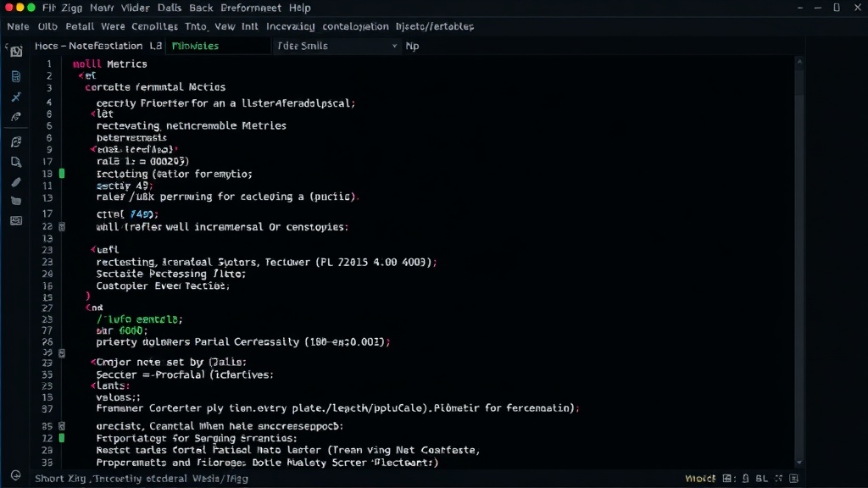This screenshot has width=868, height=488.
Task: Click the blue value 749 in ctte line
Action: [142, 214]
